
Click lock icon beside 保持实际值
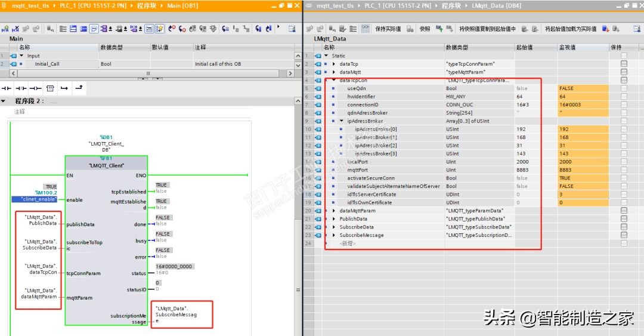click(410, 29)
